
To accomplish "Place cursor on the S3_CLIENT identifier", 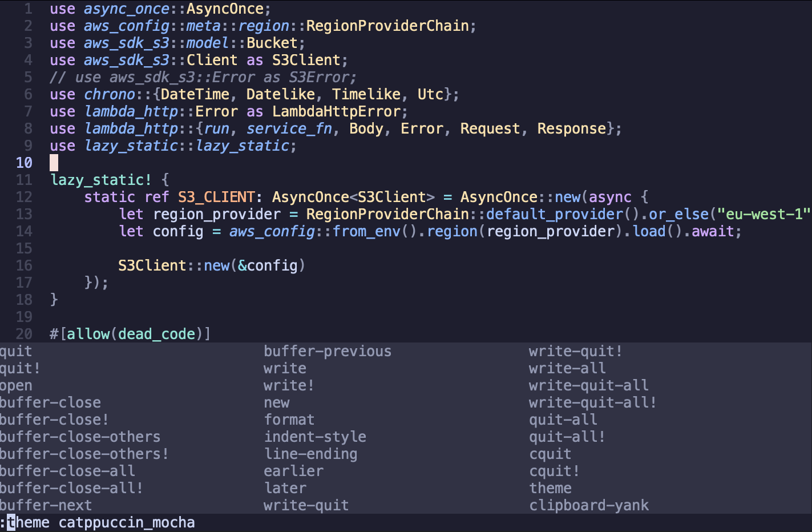I will point(216,198).
